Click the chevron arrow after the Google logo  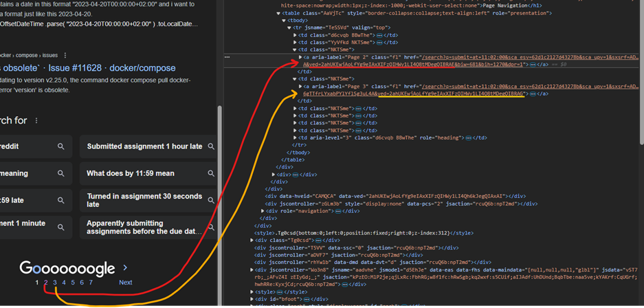125,267
